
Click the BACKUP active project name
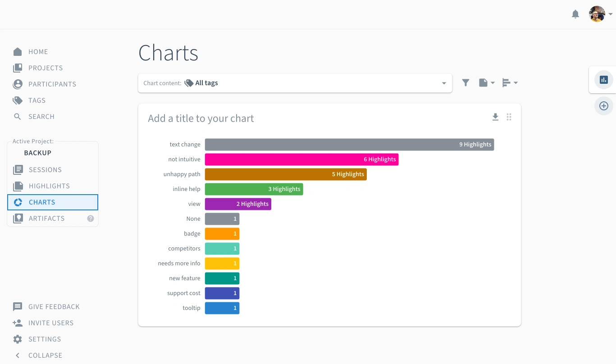(x=38, y=153)
